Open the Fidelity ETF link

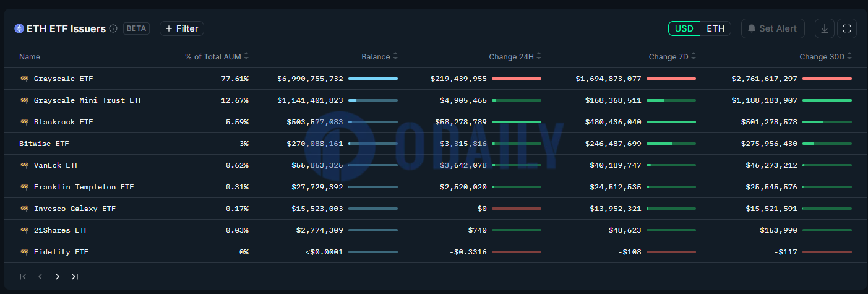(61, 252)
